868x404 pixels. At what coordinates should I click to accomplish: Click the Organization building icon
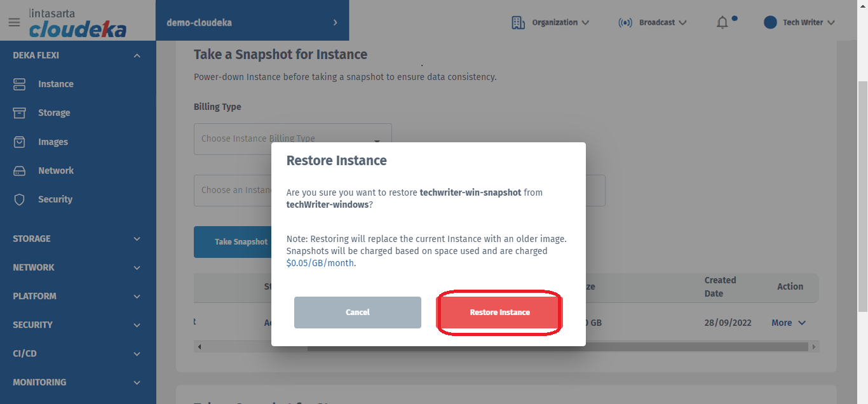point(518,22)
